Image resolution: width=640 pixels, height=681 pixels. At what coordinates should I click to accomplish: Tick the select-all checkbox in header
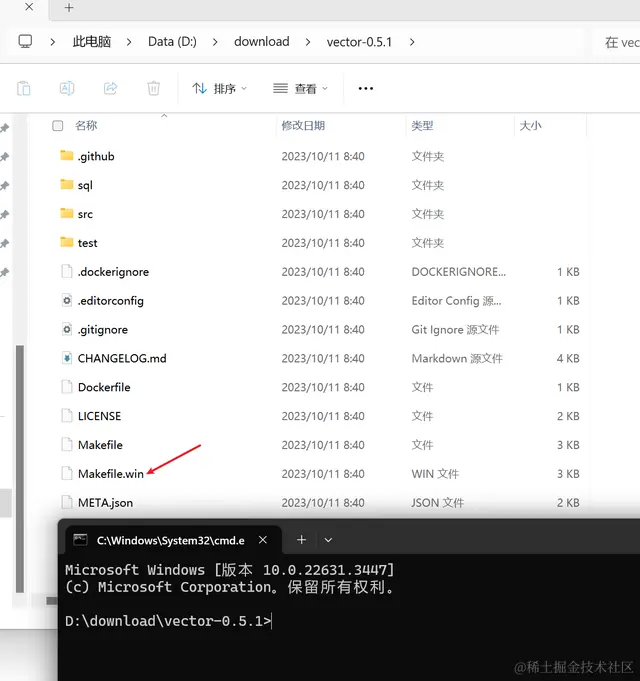tap(57, 126)
